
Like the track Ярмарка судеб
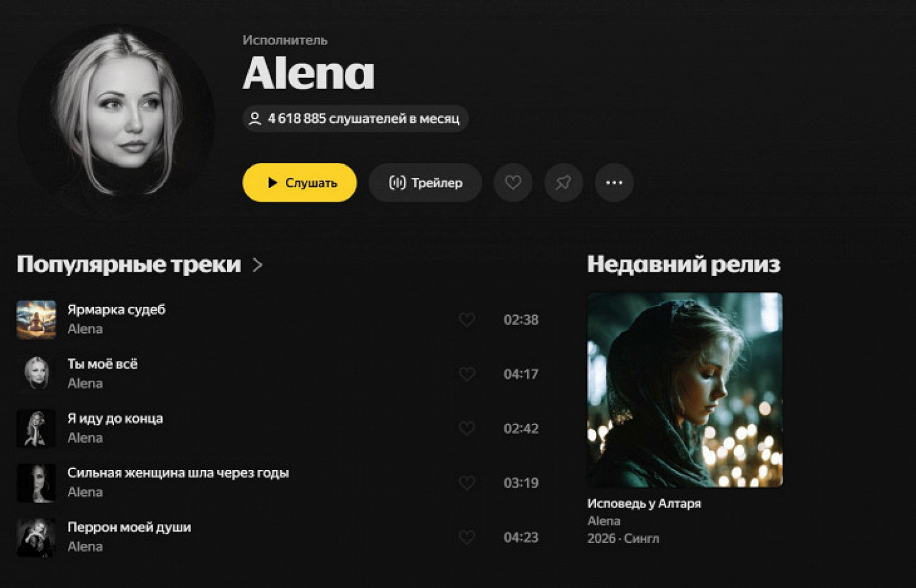(x=467, y=319)
